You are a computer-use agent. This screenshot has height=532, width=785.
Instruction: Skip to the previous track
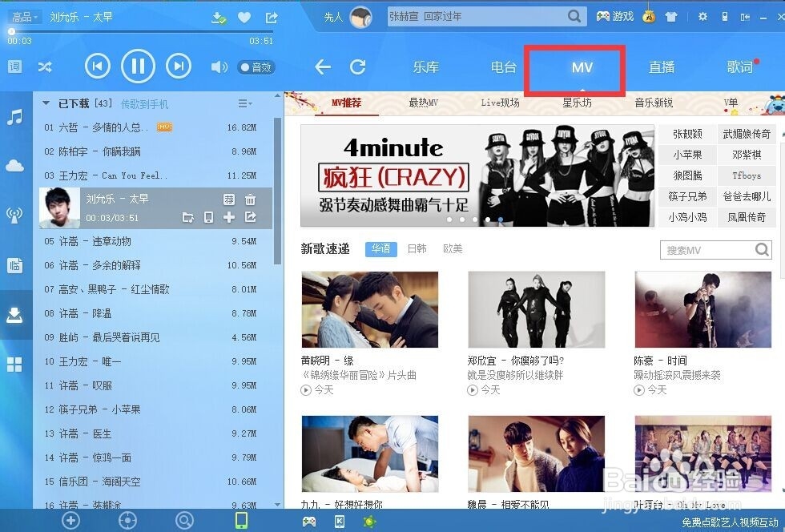(x=98, y=66)
